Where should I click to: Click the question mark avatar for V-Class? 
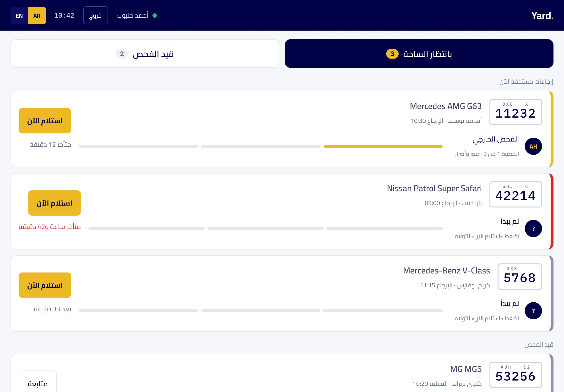point(533,311)
